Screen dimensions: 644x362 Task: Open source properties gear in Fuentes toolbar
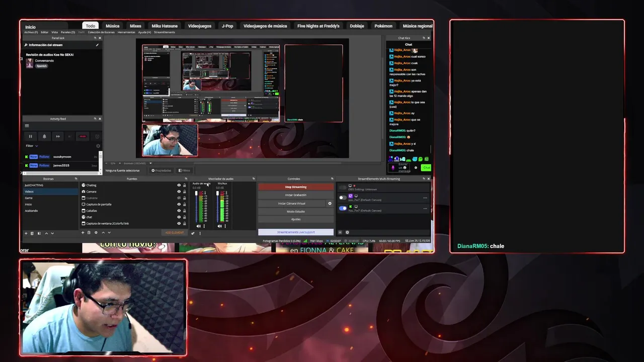tap(96, 232)
